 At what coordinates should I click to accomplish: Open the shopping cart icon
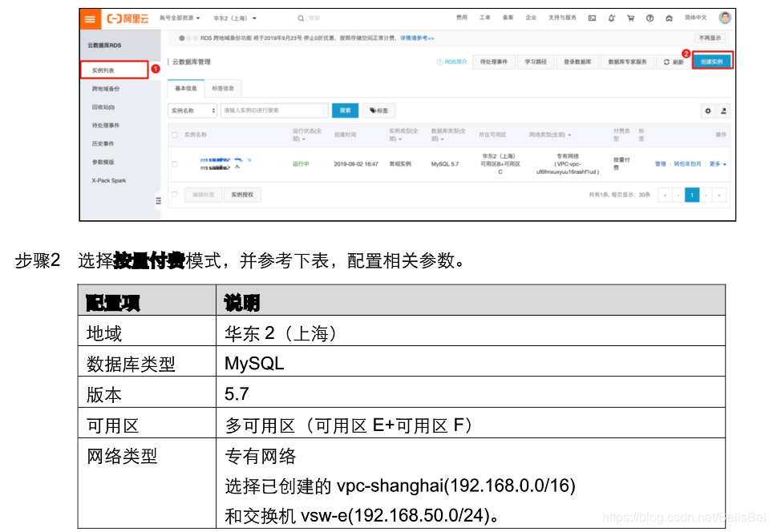630,18
